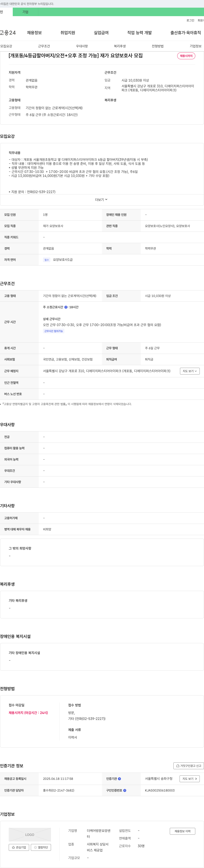The width and height of the screenshot is (204, 868).
Task: Open the 실업급여 menu
Action: click(x=101, y=33)
